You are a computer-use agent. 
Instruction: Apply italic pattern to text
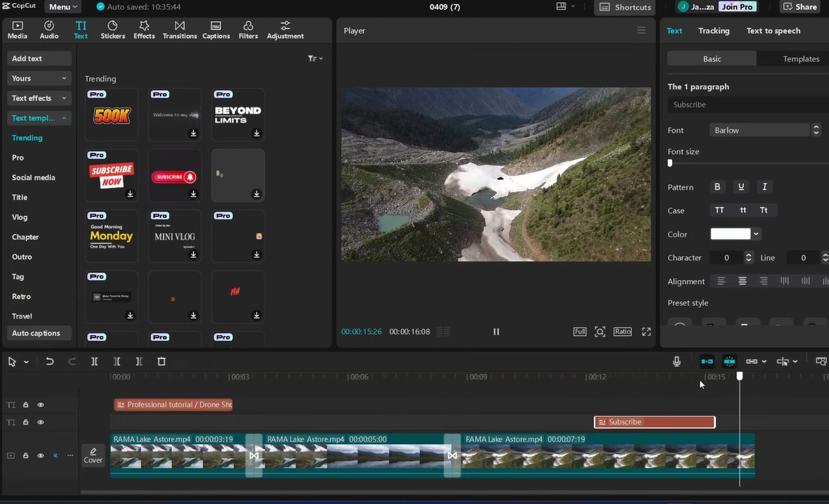coord(764,187)
